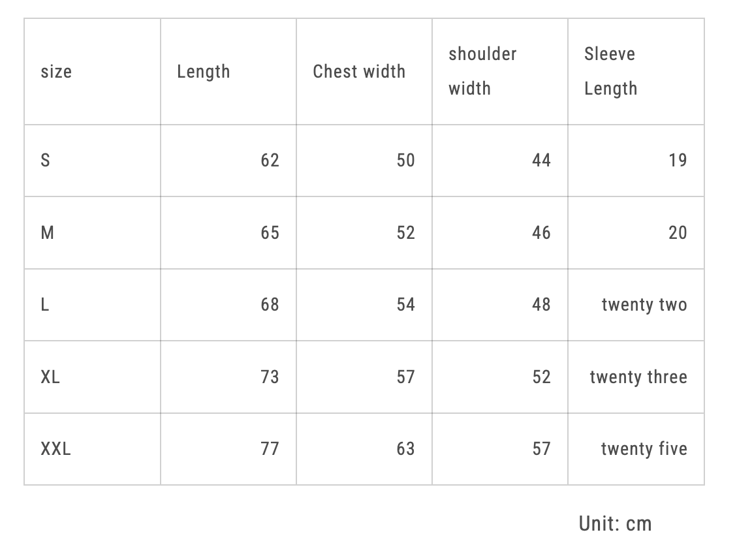Select the "shoulder width" column header
The width and height of the screenshot is (752, 560).
point(482,71)
